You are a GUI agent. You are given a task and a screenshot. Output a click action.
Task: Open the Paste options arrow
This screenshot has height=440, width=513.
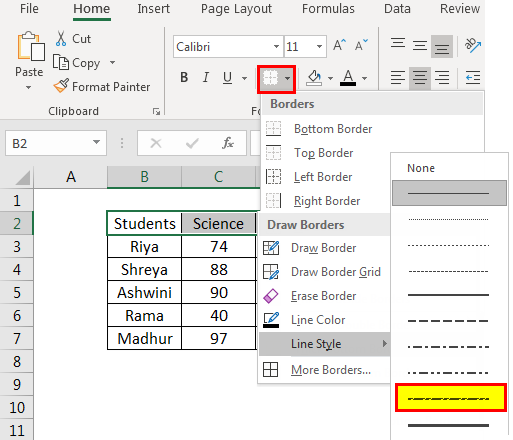coord(29,87)
